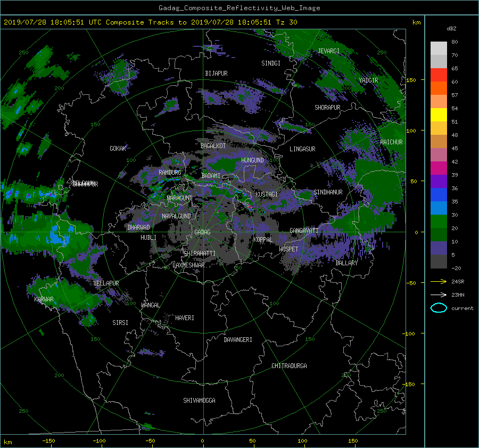Click the DAVANGERI city label
Viewport: 479px width, 448px height.
click(x=238, y=340)
